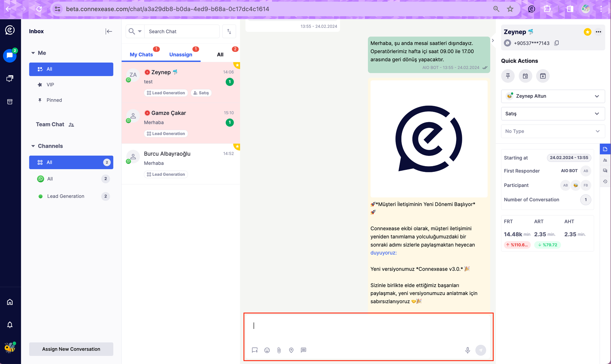
Task: Toggle the Lead Generation channel filter
Action: coord(65,196)
